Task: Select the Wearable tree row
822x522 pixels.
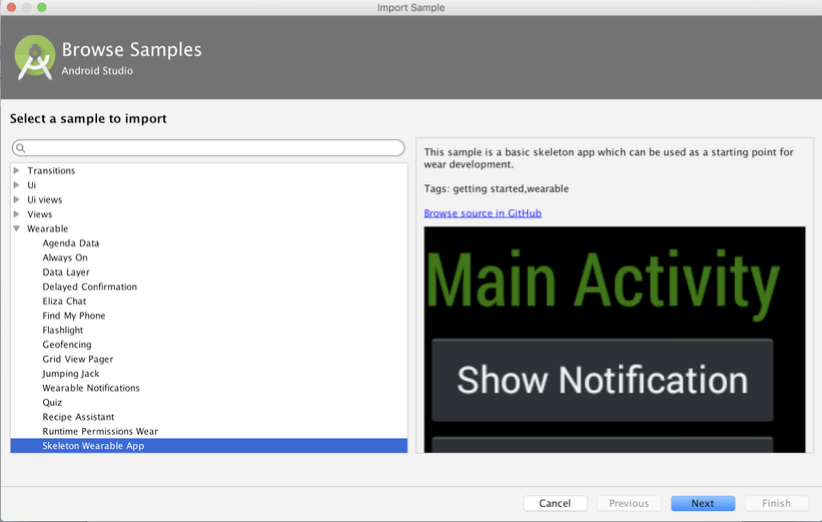Action: (209, 229)
